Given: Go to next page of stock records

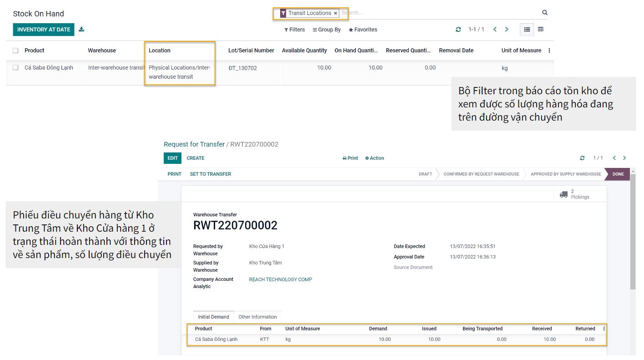Looking at the screenshot, I should click(x=507, y=30).
